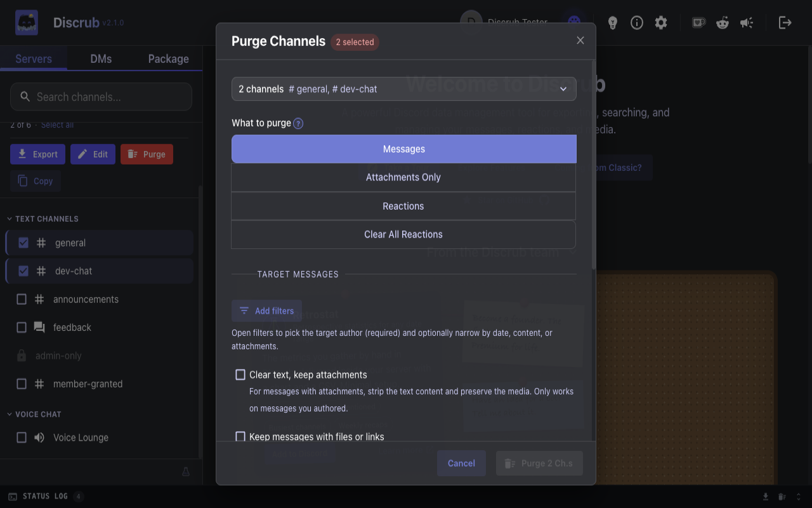Check the Voice Lounge checkbox
The width and height of the screenshot is (812, 508).
(x=22, y=438)
